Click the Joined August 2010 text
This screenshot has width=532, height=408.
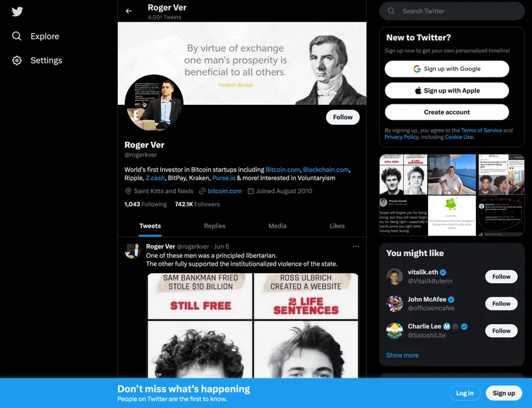[284, 191]
